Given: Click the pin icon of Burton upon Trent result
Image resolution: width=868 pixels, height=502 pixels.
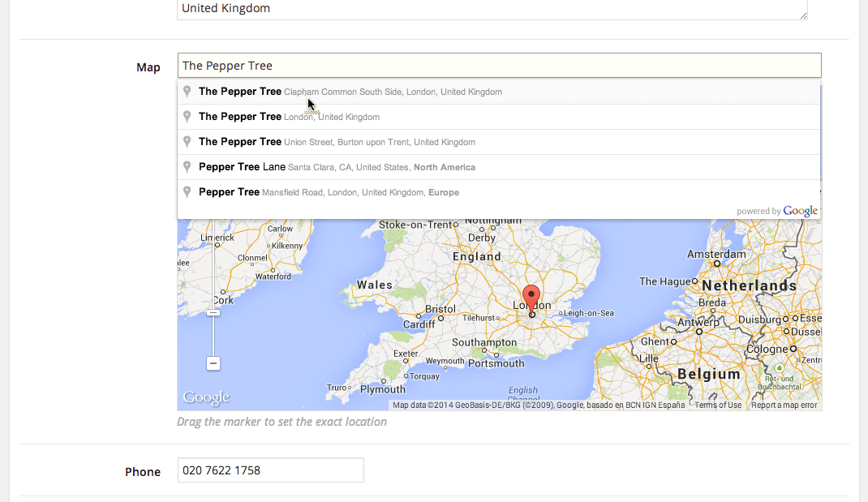Looking at the screenshot, I should pos(187,142).
